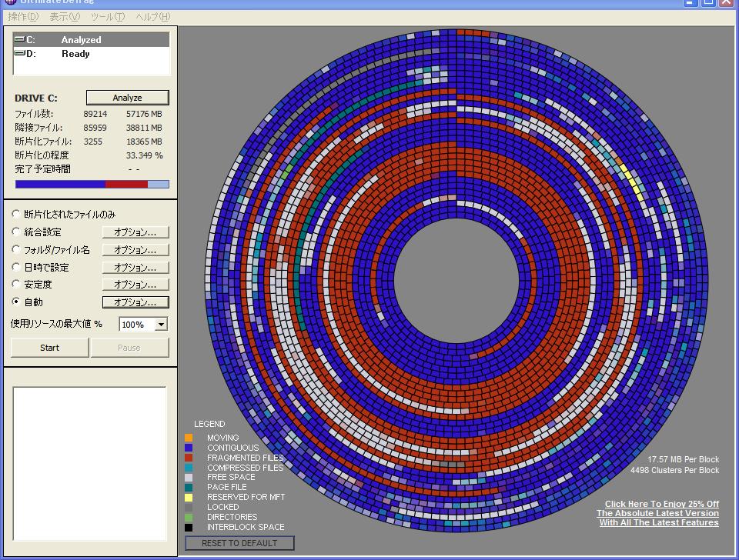739x560 pixels.
Task: Open options for 統合設定
Action: coord(135,232)
